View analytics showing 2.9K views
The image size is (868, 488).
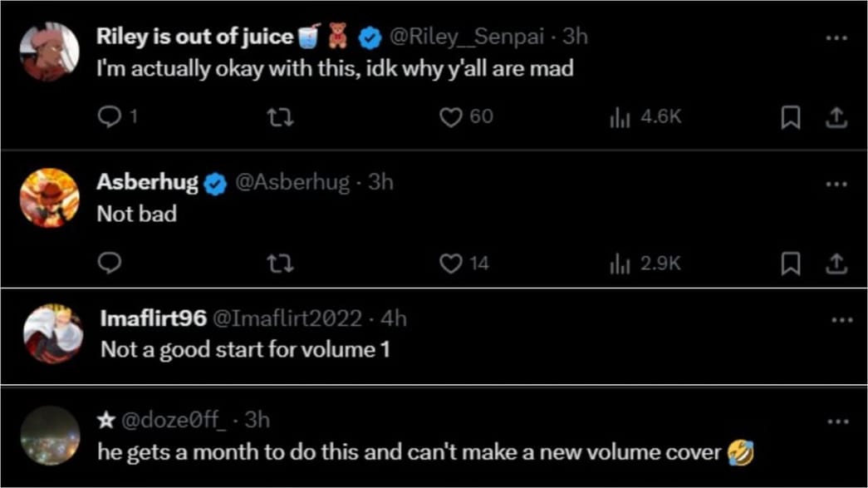coord(620,264)
